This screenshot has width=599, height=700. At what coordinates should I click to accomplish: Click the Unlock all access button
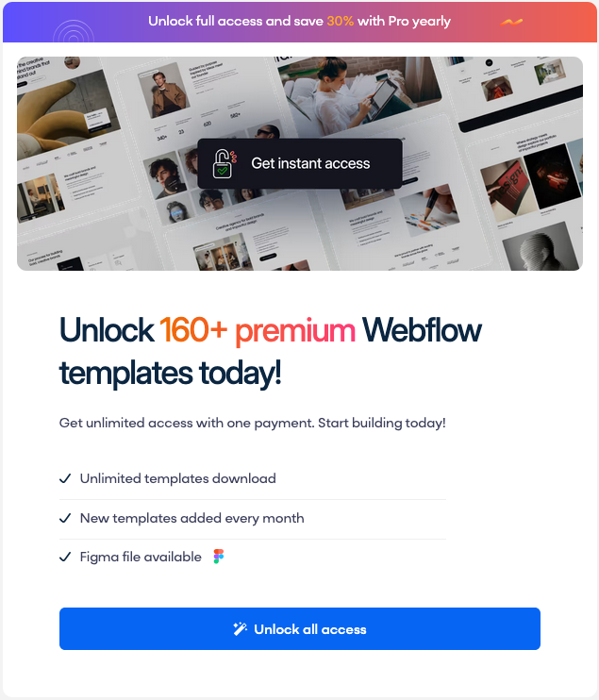(300, 628)
